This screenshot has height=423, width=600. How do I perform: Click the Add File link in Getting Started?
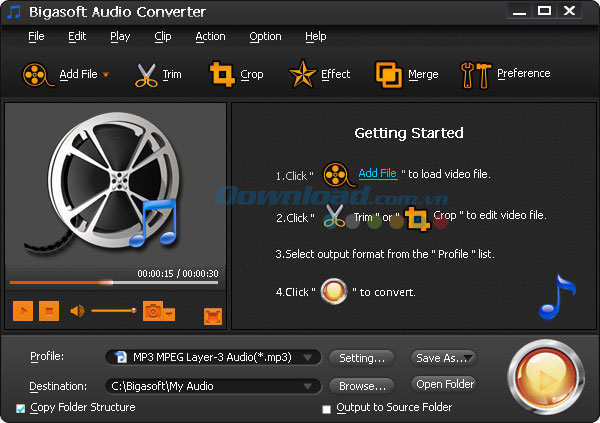[x=378, y=173]
